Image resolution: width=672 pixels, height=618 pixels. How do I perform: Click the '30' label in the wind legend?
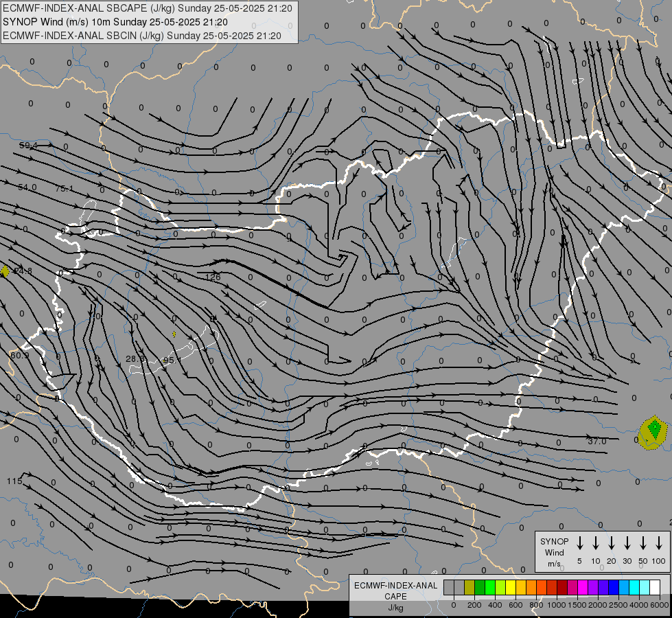tap(627, 561)
